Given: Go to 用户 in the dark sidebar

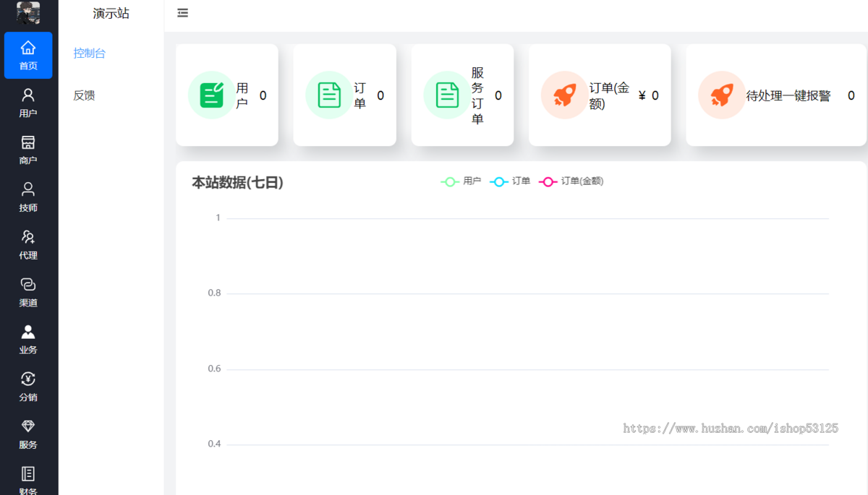Looking at the screenshot, I should [28, 103].
